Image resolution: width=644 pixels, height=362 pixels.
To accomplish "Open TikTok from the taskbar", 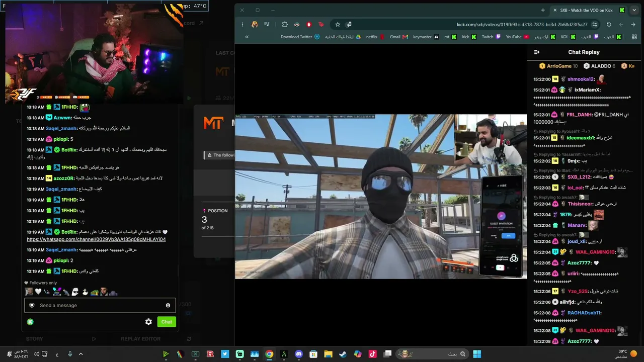I will pyautogui.click(x=372, y=354).
